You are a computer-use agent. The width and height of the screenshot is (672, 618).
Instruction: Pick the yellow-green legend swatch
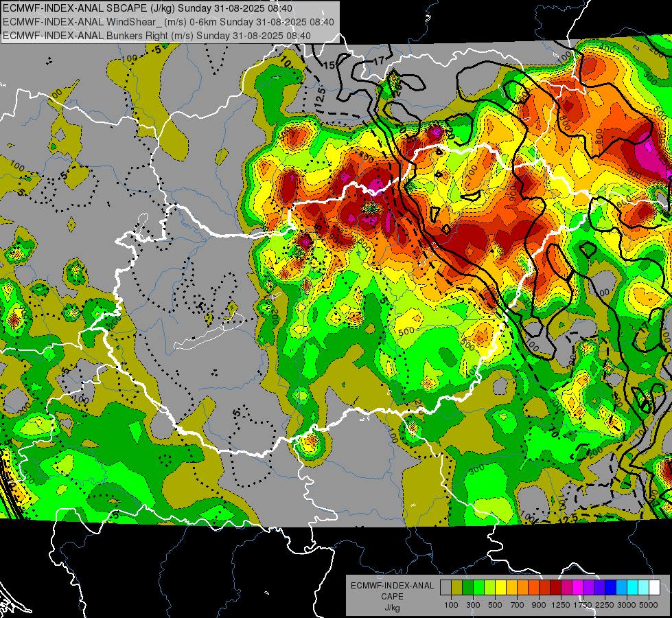pyautogui.click(x=490, y=587)
